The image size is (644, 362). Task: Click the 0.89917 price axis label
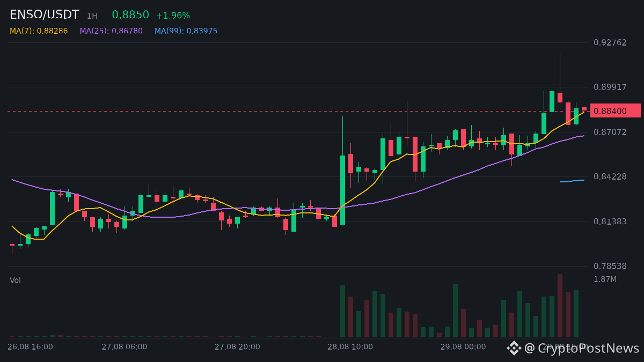pyautogui.click(x=610, y=87)
